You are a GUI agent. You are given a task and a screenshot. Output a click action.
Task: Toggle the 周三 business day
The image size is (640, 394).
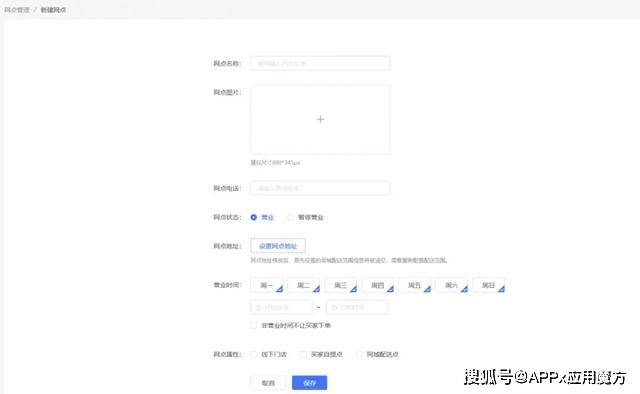(x=341, y=285)
